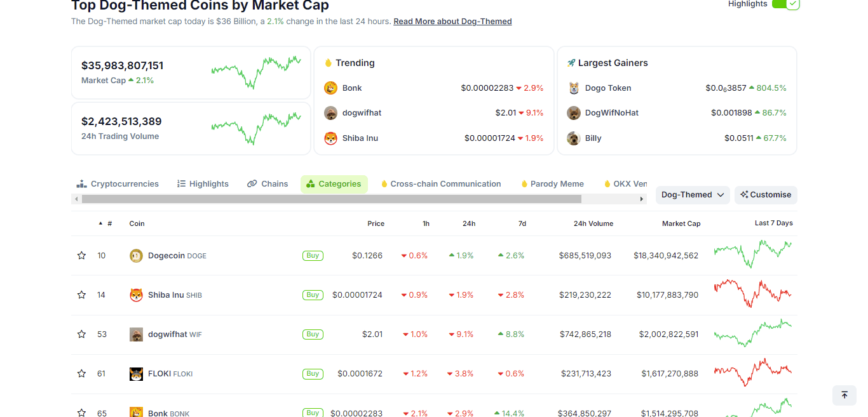This screenshot has height=417, width=868.
Task: Click the Dogecoin coin logo
Action: click(136, 256)
